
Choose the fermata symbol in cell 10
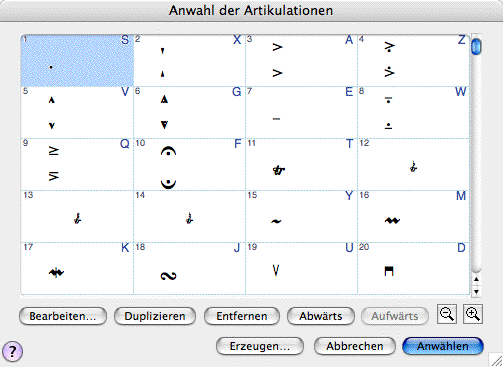coord(189,164)
